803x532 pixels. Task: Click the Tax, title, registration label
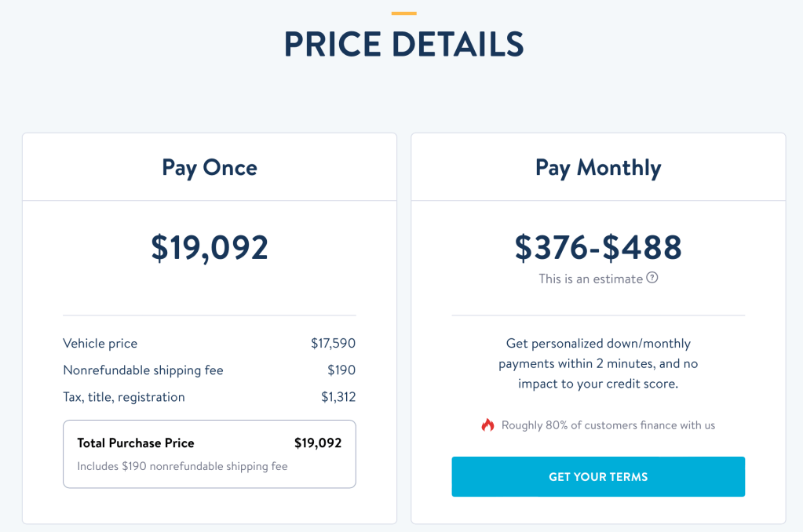pyautogui.click(x=124, y=396)
